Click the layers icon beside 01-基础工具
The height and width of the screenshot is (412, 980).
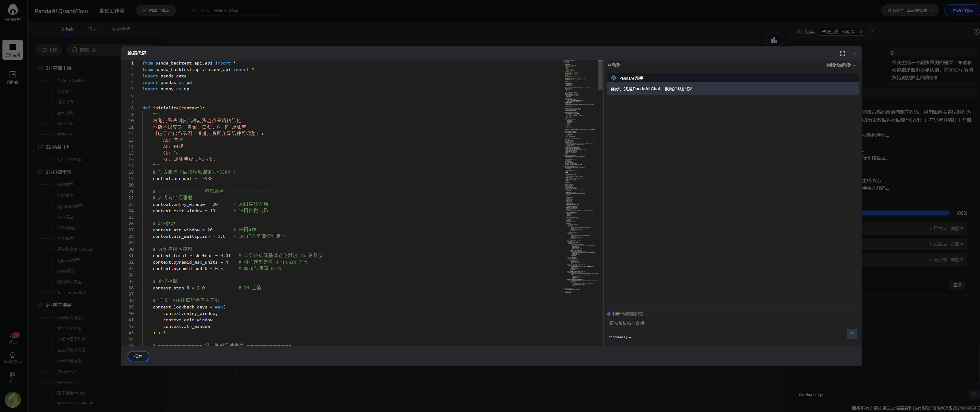tap(40, 68)
